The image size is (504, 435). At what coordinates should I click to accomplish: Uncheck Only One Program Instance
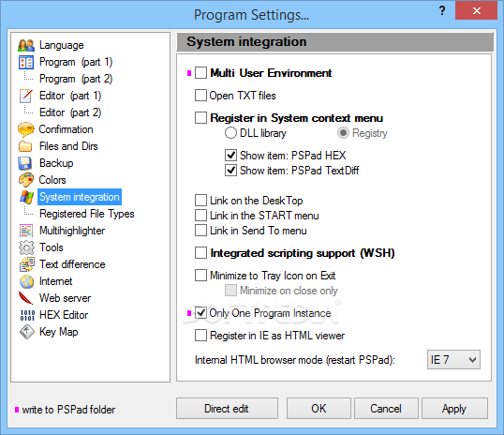200,313
